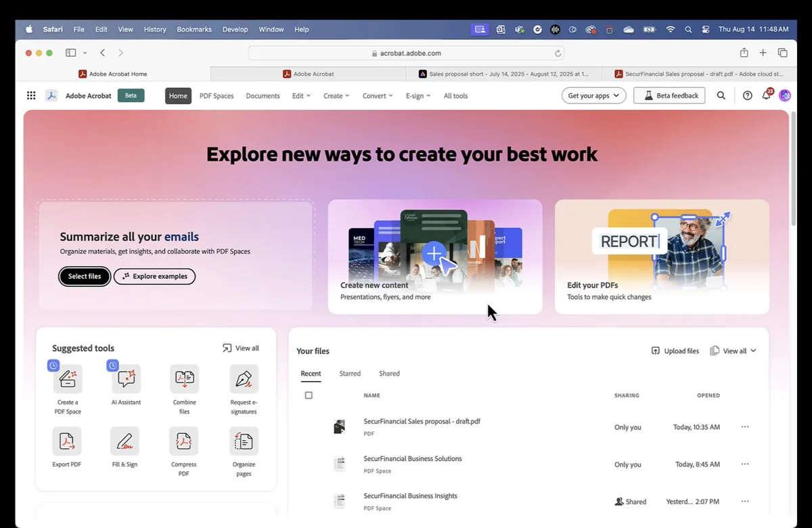This screenshot has width=812, height=528.
Task: Expand the Edit dropdown in Acrobat navigation
Action: (301, 95)
